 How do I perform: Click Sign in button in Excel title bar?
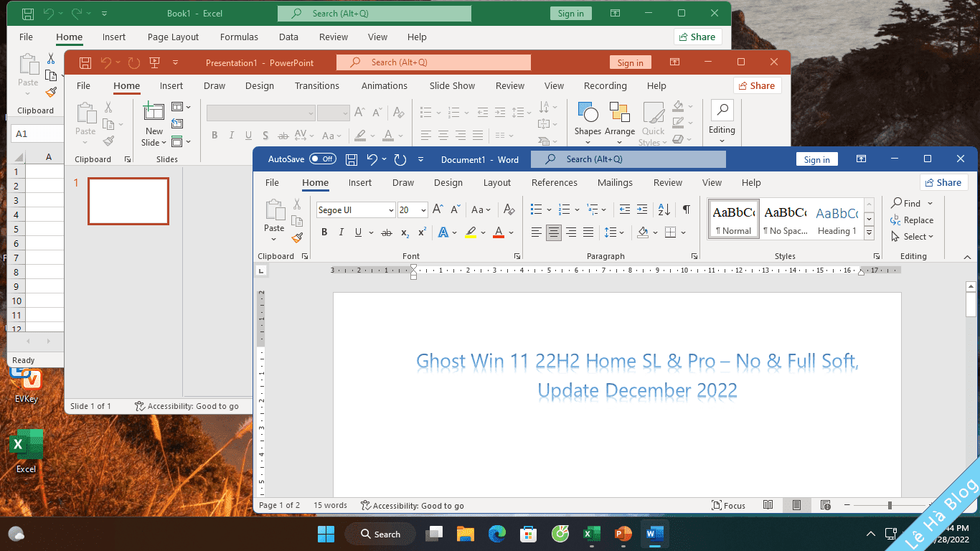tap(570, 14)
